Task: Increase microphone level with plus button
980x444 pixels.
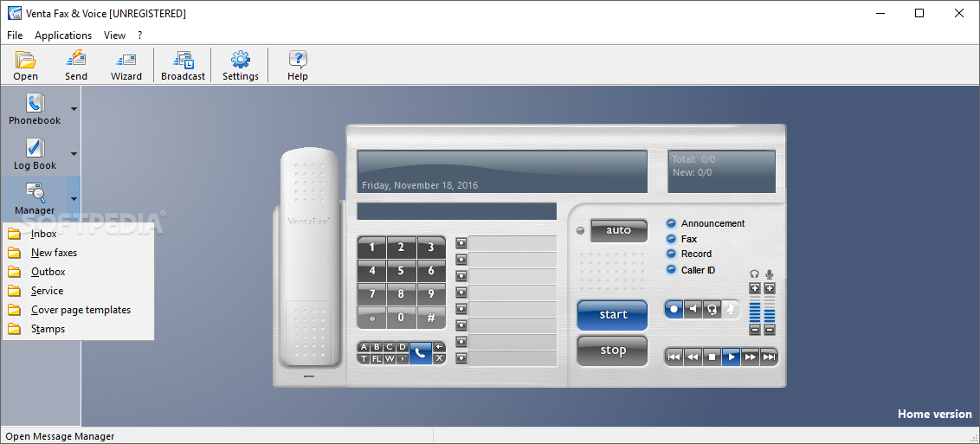Action: (770, 288)
